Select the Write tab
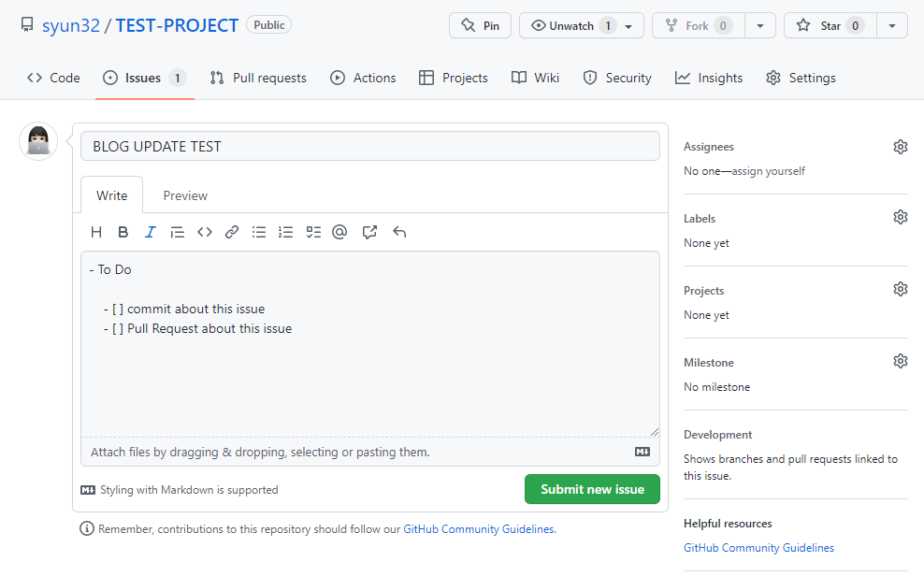 pos(112,195)
